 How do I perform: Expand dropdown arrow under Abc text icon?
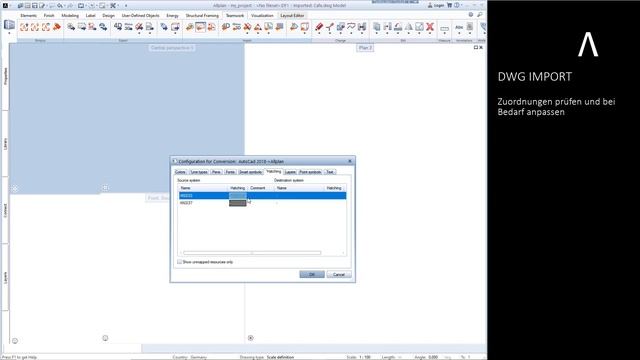(459, 33)
